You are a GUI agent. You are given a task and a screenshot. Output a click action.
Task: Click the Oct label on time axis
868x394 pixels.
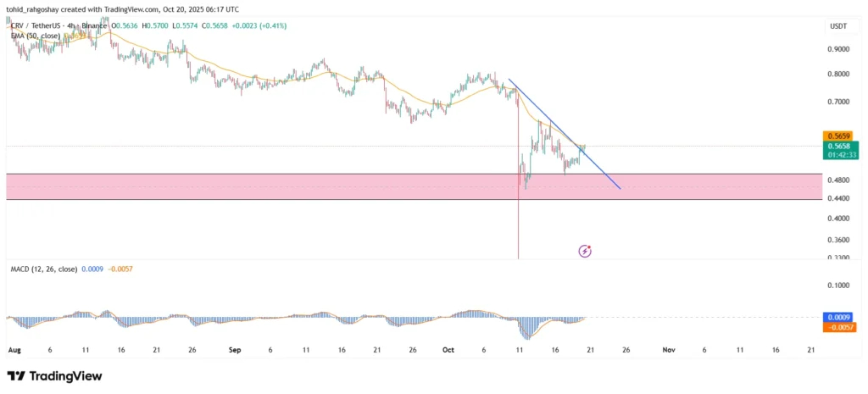pos(448,350)
